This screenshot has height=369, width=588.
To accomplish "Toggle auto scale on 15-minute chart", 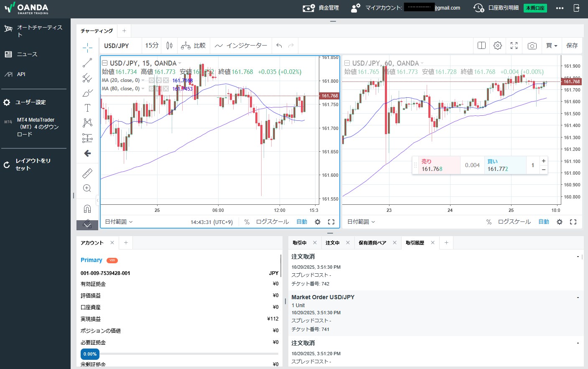I will tap(302, 222).
